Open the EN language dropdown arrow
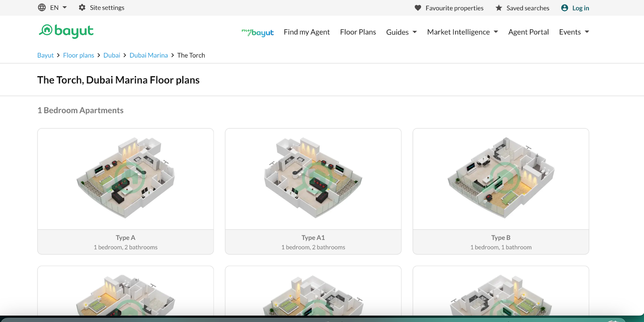This screenshot has height=322, width=644. pos(64,8)
